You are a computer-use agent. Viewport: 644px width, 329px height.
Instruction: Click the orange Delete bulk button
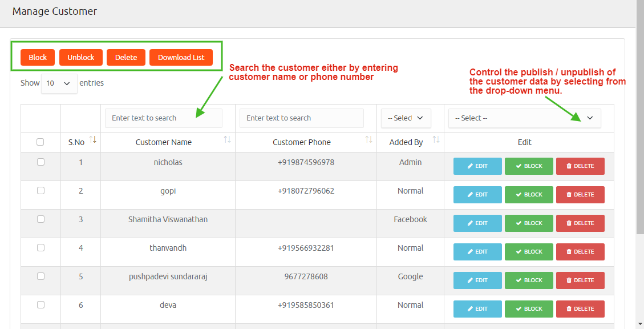tap(126, 58)
